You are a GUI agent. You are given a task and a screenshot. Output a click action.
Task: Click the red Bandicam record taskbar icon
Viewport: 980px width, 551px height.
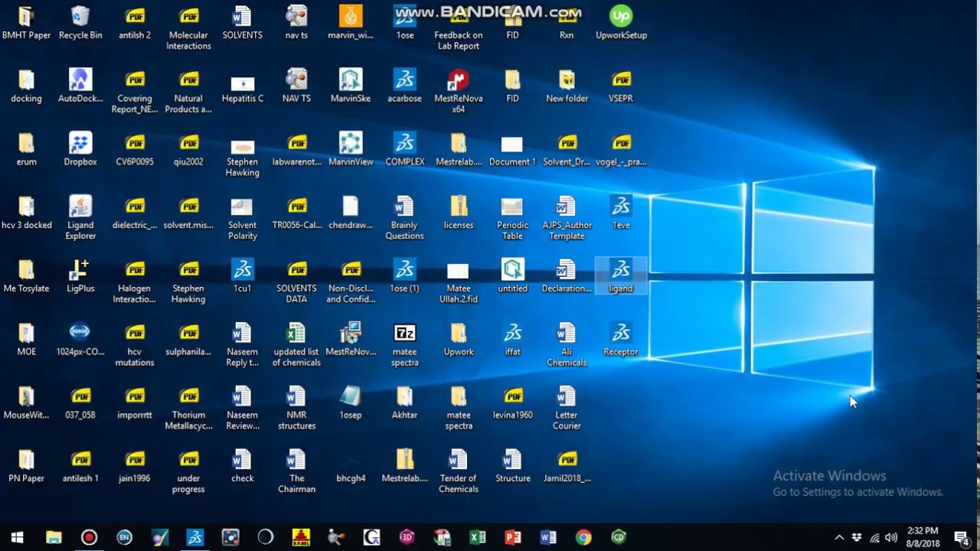(x=89, y=537)
